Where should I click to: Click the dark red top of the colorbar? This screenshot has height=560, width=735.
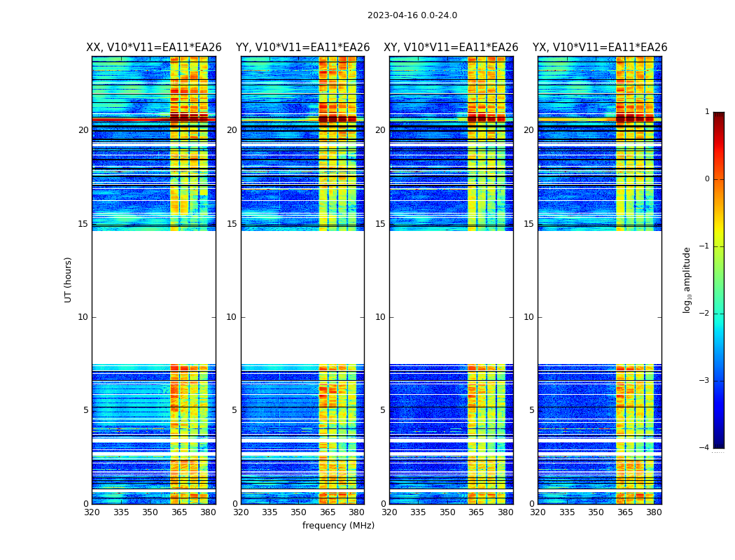[x=718, y=116]
